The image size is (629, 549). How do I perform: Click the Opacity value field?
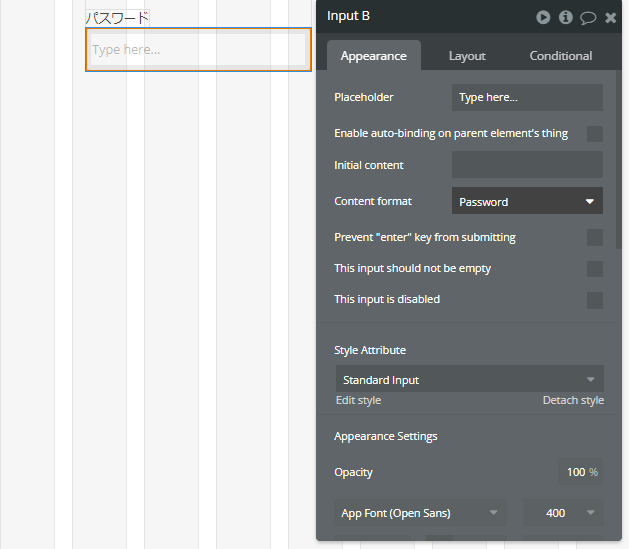pyautogui.click(x=580, y=472)
